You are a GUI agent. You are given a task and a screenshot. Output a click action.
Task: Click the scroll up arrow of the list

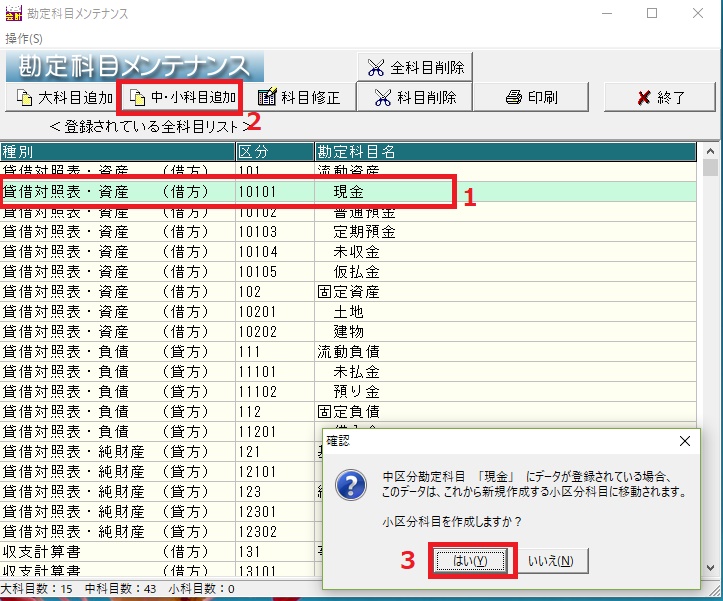[x=711, y=151]
